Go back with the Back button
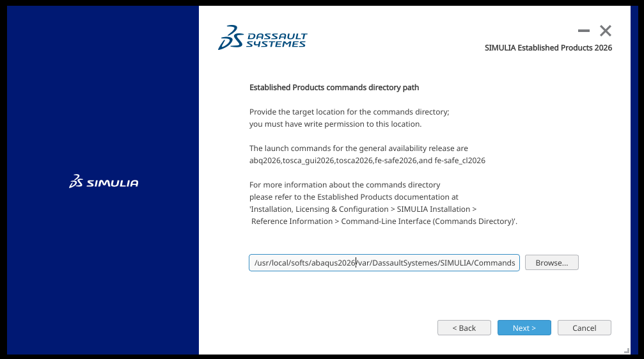This screenshot has height=359, width=644. click(x=464, y=328)
